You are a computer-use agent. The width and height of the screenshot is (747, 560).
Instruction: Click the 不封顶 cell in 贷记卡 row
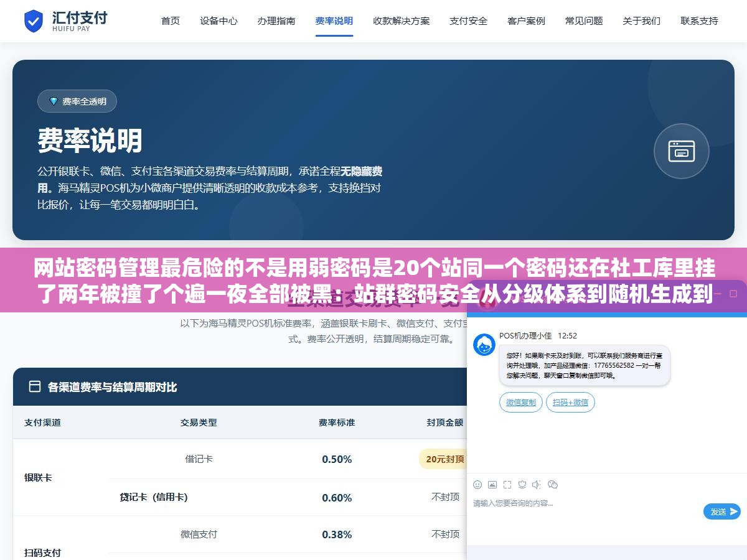pos(445,497)
